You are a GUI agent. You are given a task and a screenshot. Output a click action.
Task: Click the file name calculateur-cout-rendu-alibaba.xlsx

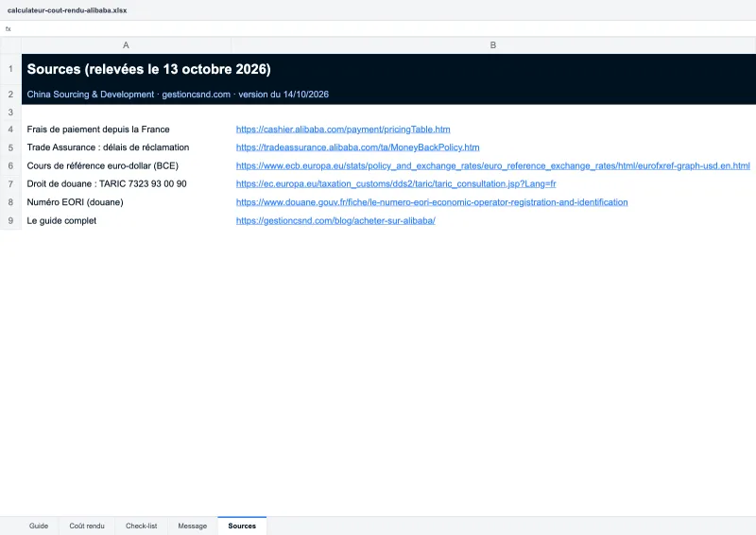tap(67, 10)
